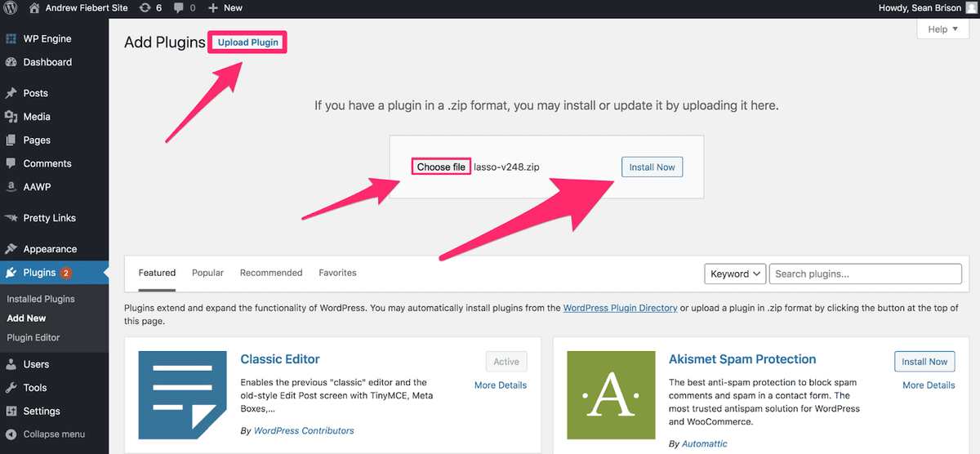Image resolution: width=980 pixels, height=454 pixels.
Task: Switch to the Recommended tab
Action: (x=271, y=273)
